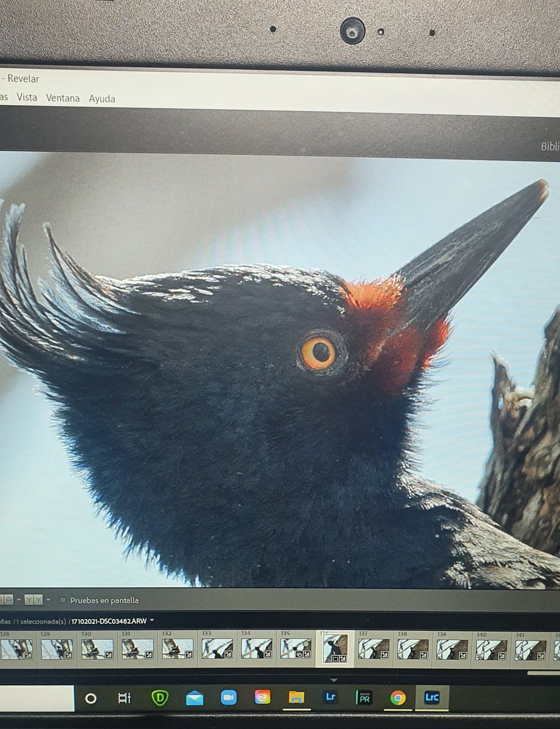
Task: Select filmstrip thumbnail 130
Action: click(97, 648)
